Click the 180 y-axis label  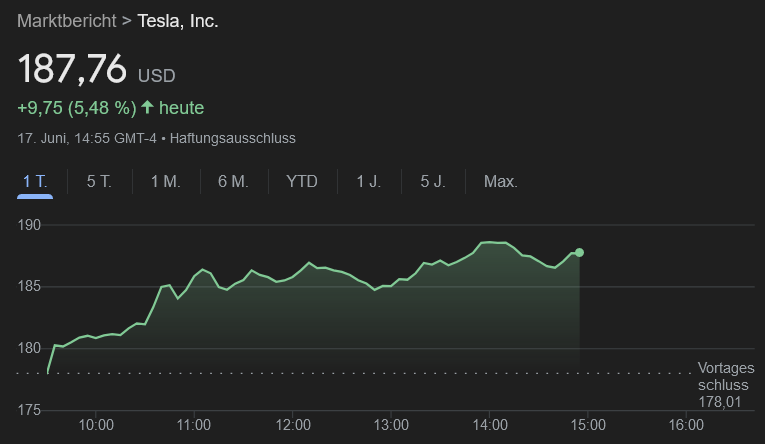[29, 348]
